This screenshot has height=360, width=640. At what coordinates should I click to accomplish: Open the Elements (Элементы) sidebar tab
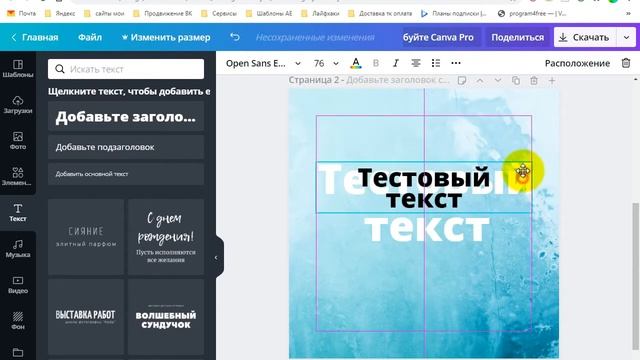tap(18, 176)
